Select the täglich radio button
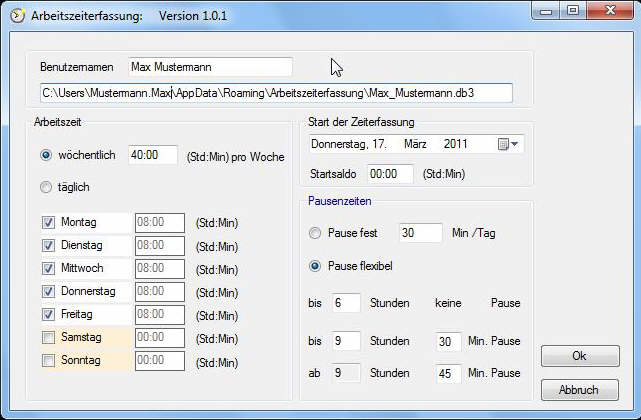 (x=46, y=187)
